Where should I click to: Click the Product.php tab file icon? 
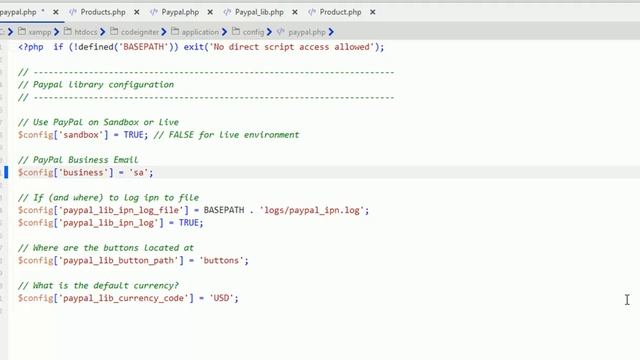(x=312, y=12)
